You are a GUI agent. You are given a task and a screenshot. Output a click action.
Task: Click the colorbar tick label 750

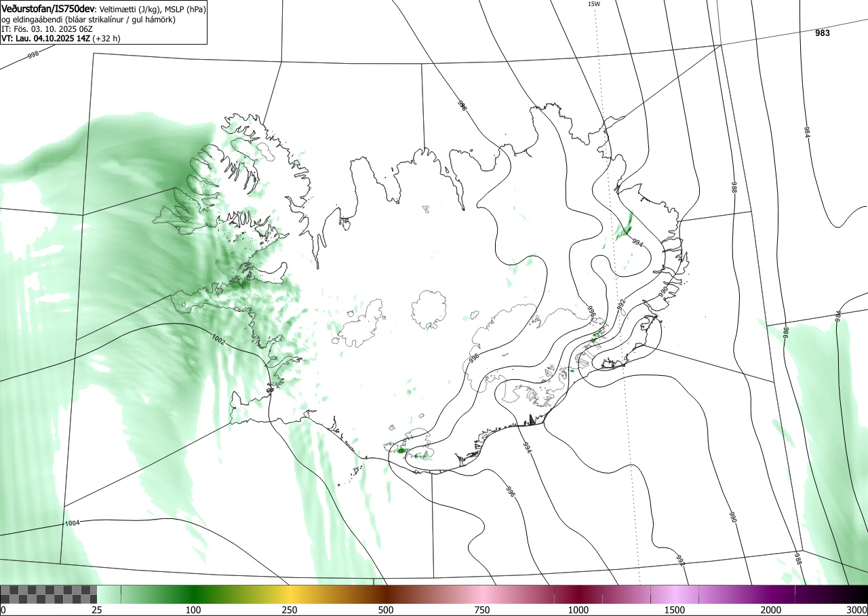click(x=482, y=610)
